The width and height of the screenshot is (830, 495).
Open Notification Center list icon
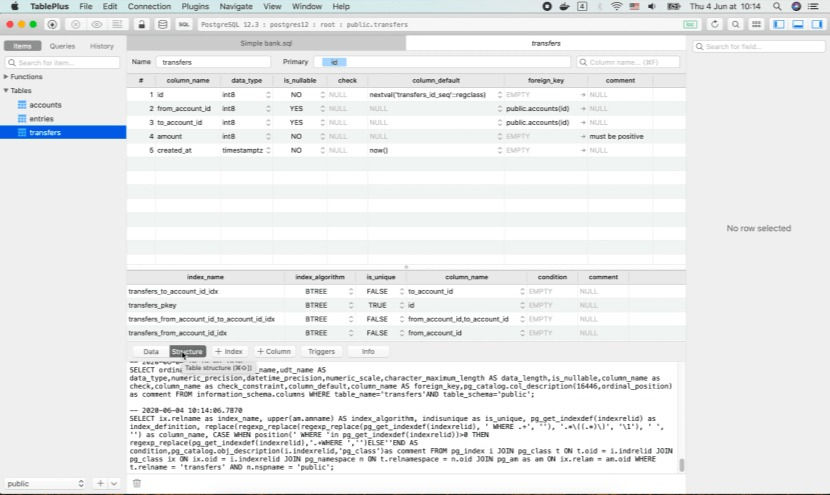[x=814, y=6]
